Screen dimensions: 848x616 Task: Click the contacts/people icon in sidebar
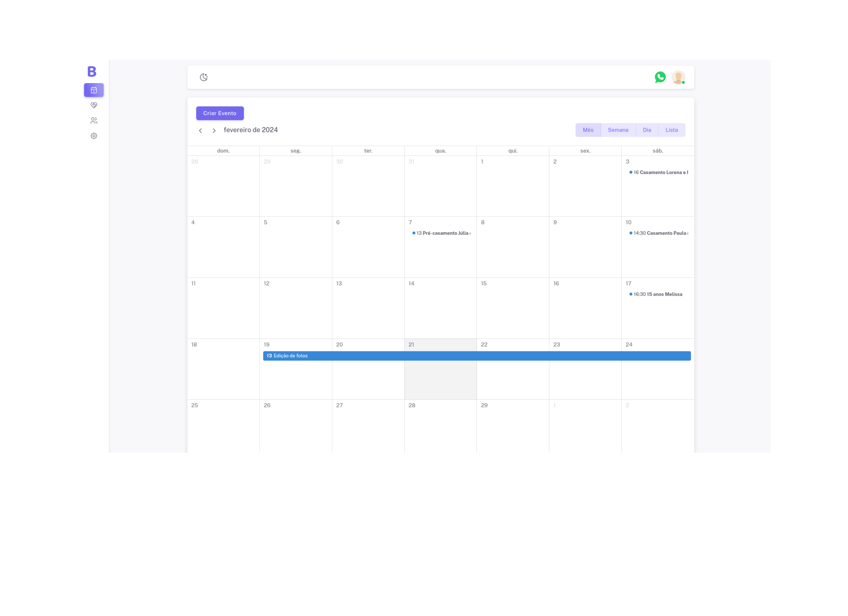(94, 120)
